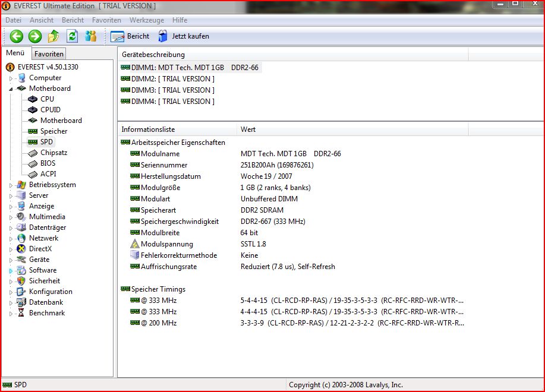This screenshot has width=545, height=392.
Task: Select Multimedia in the tree
Action: click(x=48, y=217)
